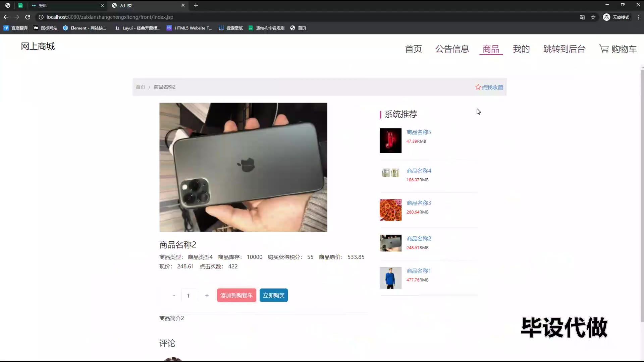Bookmark this page with star icon

(x=593, y=17)
